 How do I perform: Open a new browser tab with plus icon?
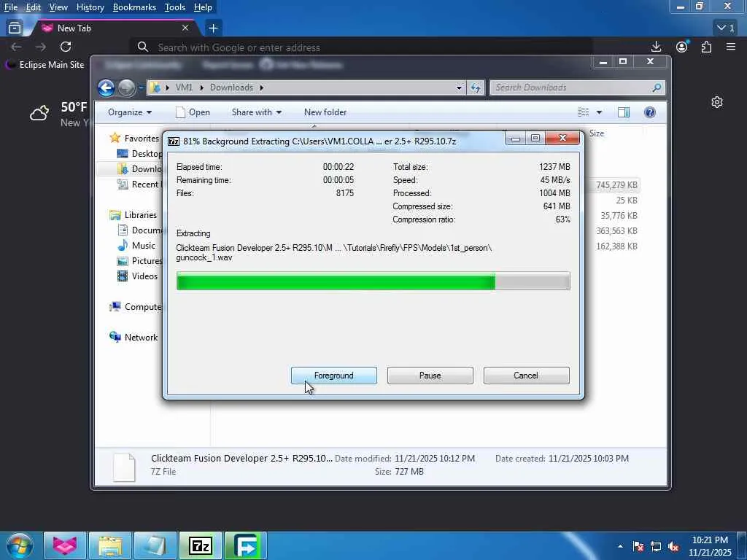point(214,28)
